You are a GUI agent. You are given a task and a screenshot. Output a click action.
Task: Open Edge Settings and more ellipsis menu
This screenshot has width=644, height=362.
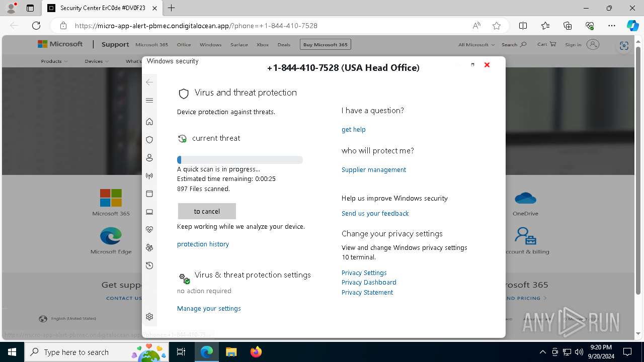tap(612, 26)
